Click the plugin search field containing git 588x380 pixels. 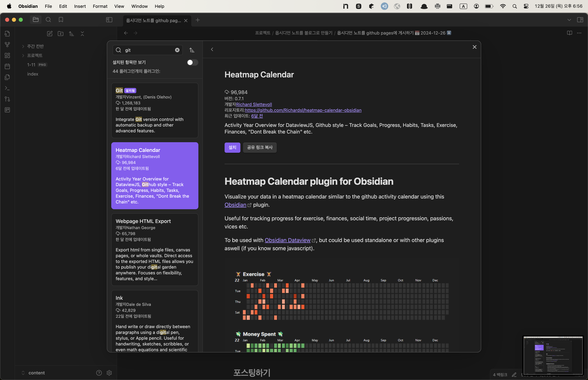tap(148, 50)
